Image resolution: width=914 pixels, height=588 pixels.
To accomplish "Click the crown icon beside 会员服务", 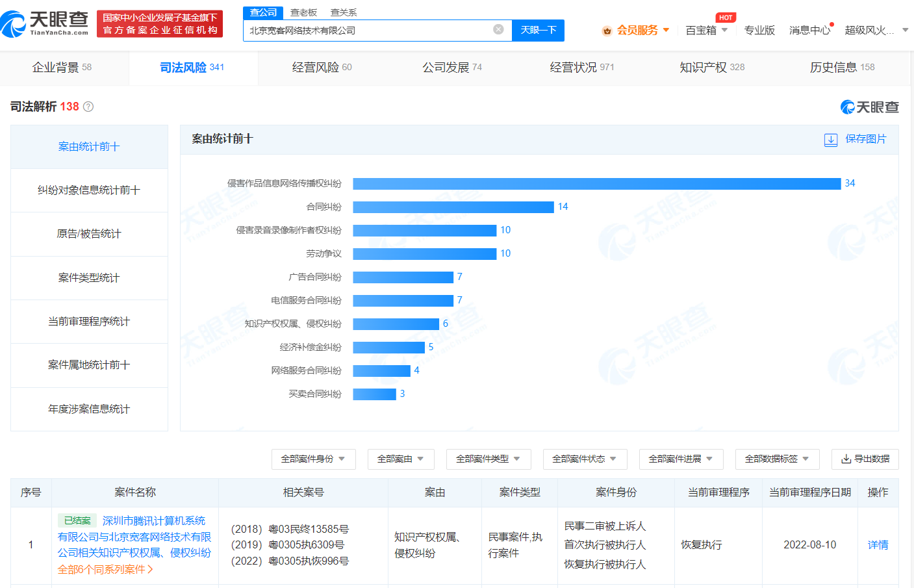I will [x=607, y=30].
